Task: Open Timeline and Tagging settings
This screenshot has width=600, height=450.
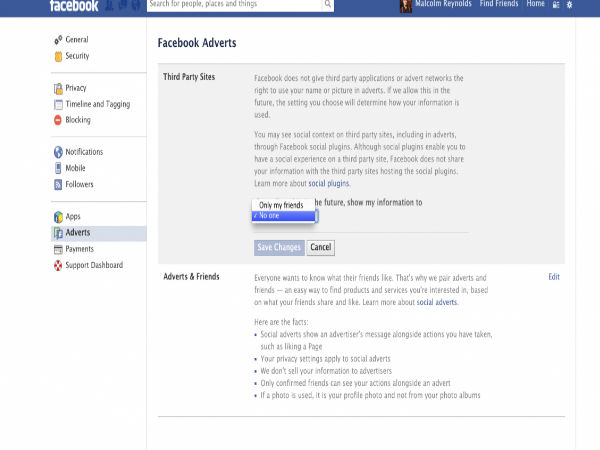Action: 98,104
